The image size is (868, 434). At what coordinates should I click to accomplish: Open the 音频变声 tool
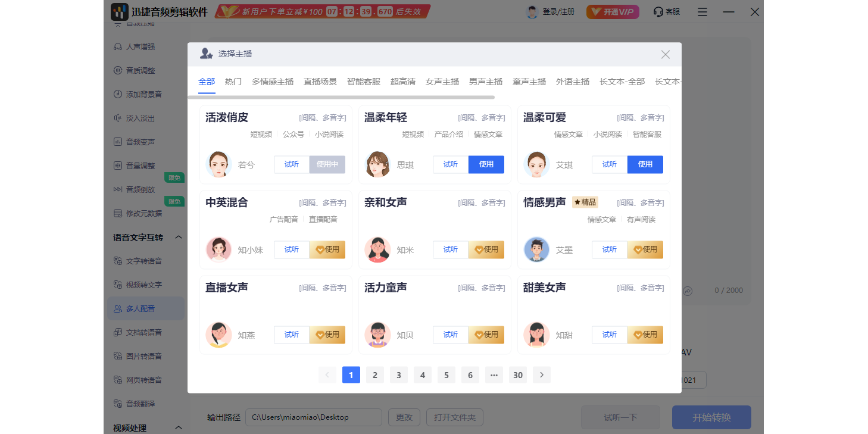[138, 141]
